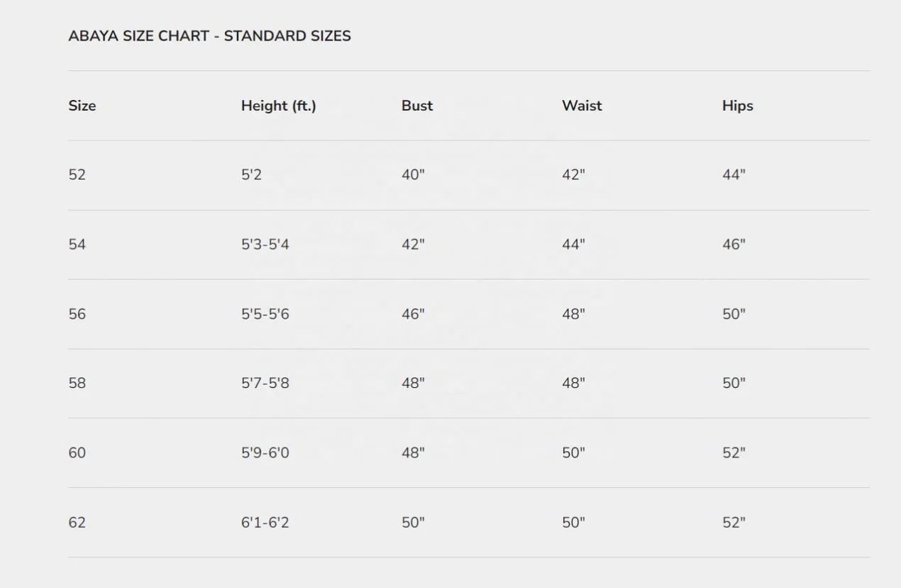Click the 5'2 height cell
This screenshot has height=588, width=901.
tap(251, 174)
